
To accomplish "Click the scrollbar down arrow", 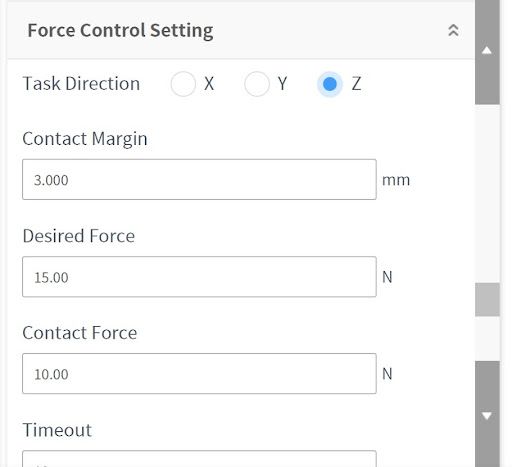I will [487, 416].
